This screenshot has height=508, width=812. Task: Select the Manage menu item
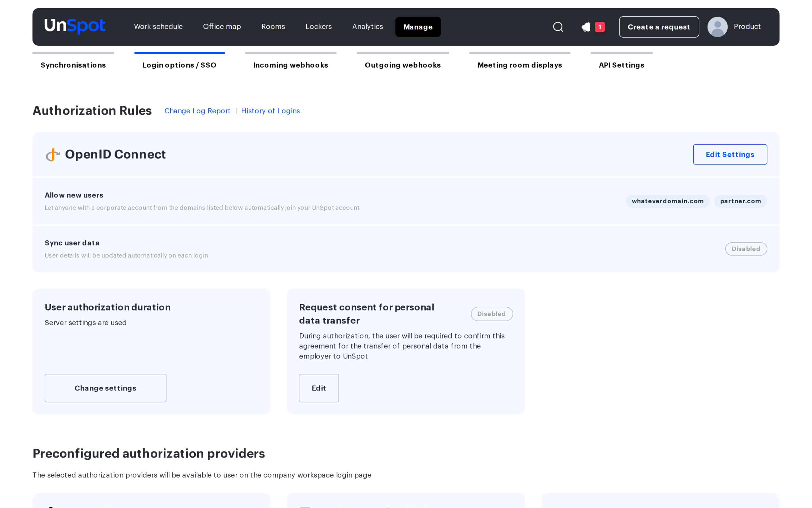tap(418, 27)
